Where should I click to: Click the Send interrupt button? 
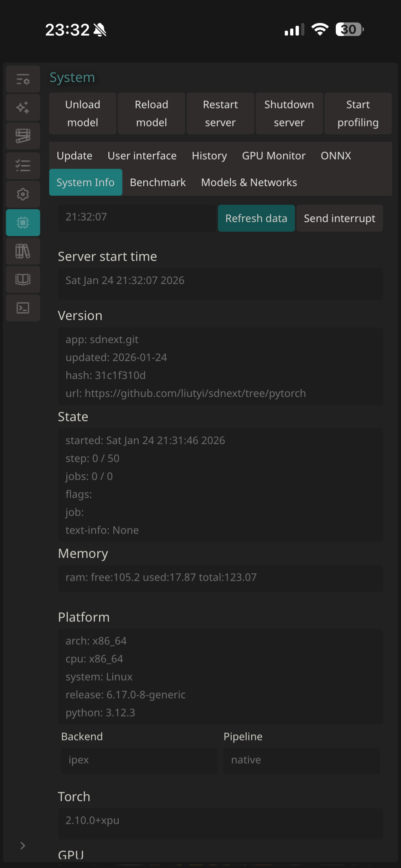pyautogui.click(x=339, y=218)
